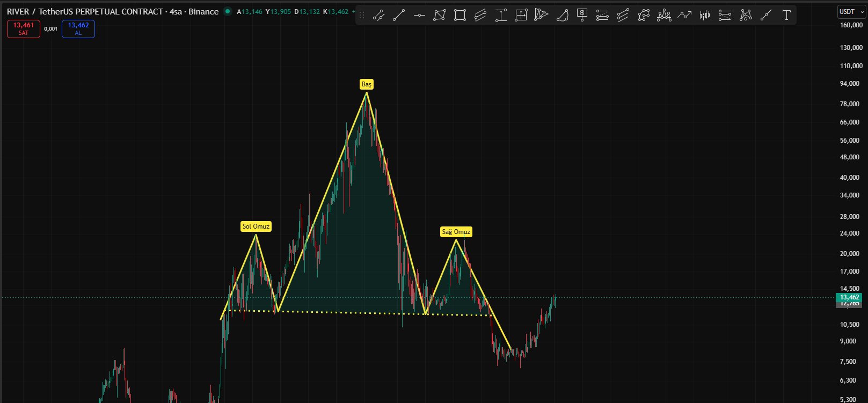Click the 94,000 price scale label

tap(850, 84)
